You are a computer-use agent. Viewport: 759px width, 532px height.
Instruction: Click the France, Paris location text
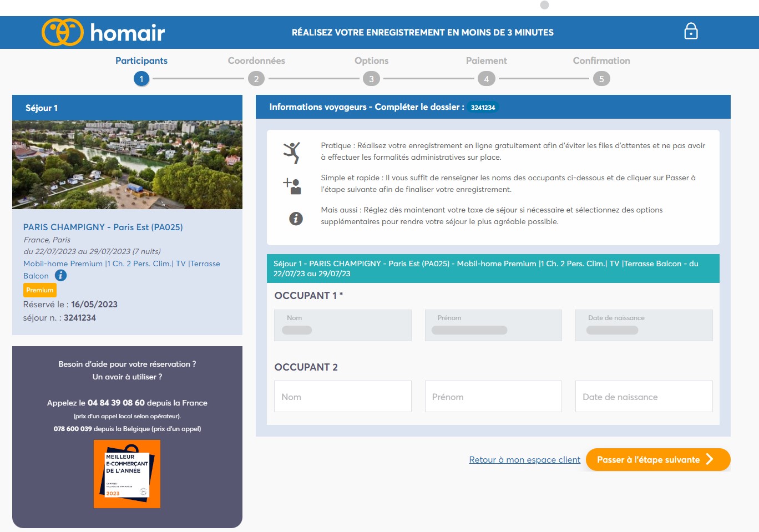click(x=47, y=240)
